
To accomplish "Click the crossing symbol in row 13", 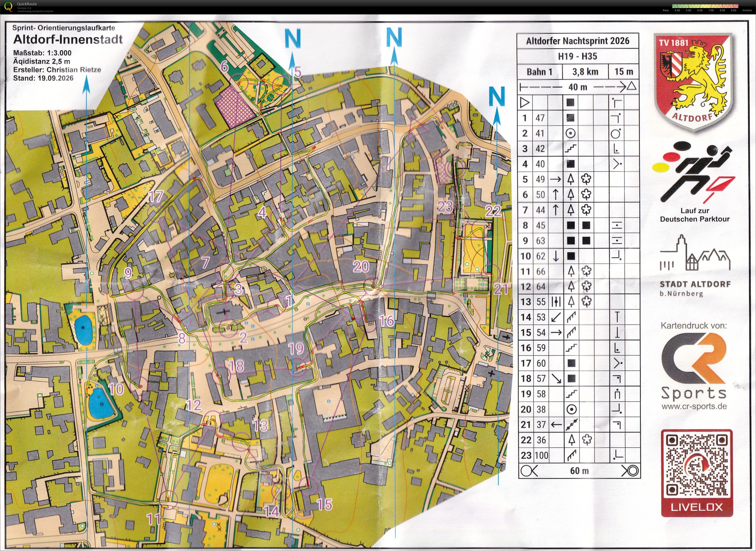I will point(556,301).
